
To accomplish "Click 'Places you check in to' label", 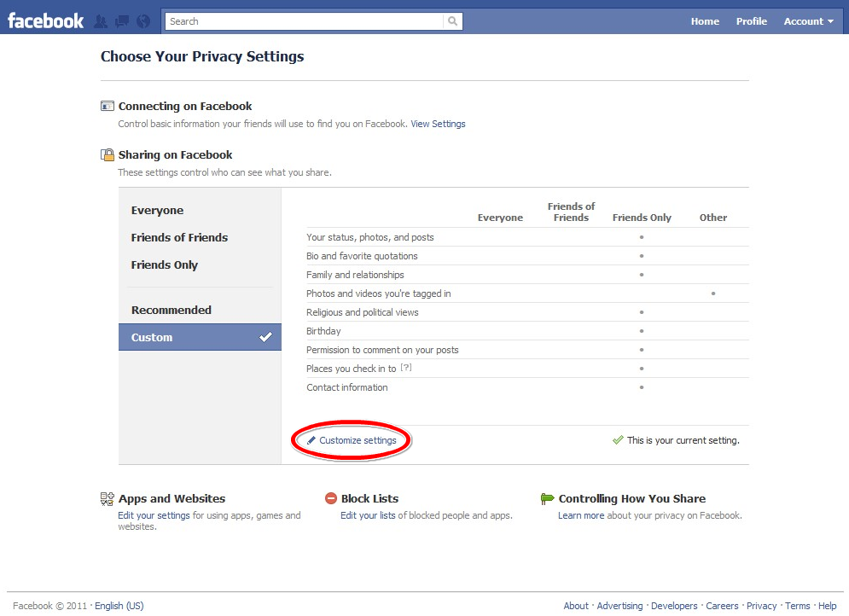I will pos(351,369).
